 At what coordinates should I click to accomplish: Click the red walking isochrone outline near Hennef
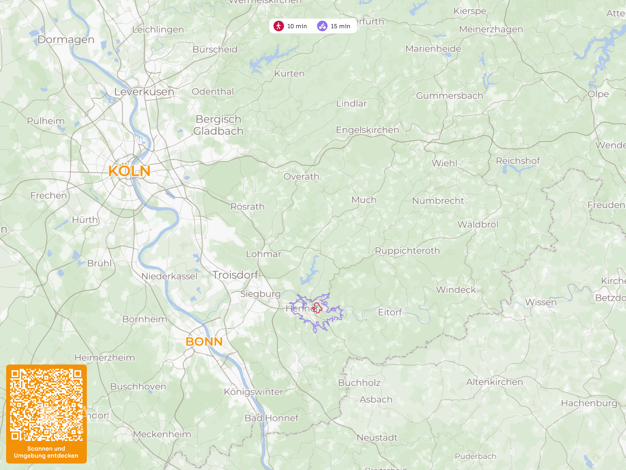click(317, 308)
